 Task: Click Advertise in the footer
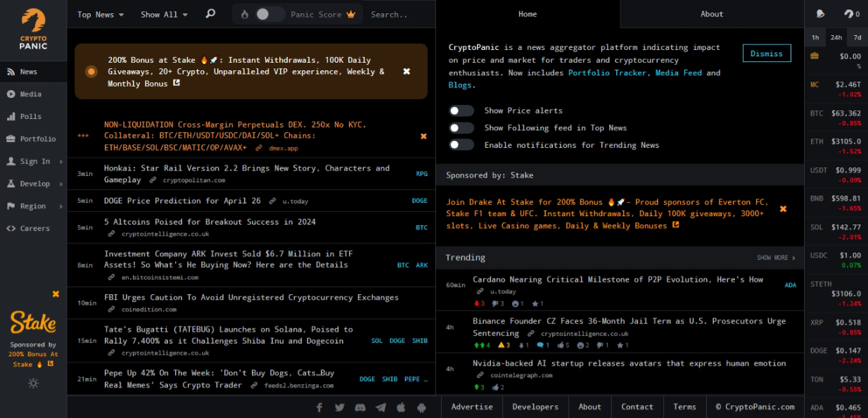(x=472, y=407)
